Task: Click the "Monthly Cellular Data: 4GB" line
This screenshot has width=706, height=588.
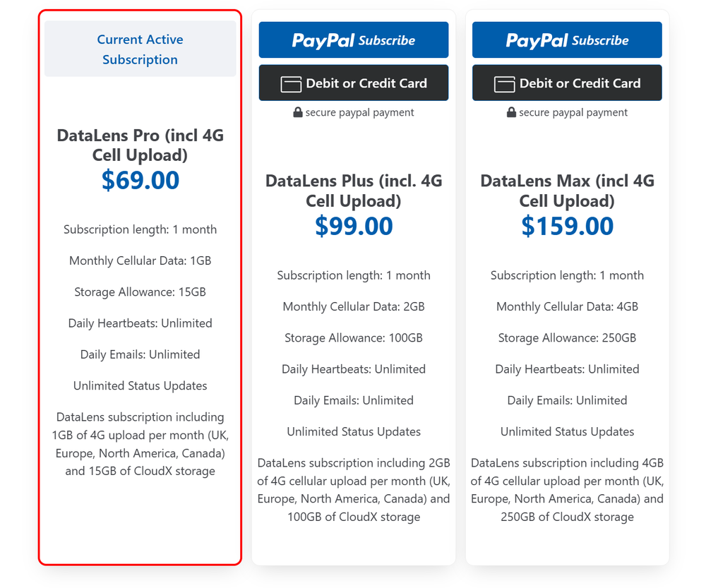Action: (x=567, y=306)
